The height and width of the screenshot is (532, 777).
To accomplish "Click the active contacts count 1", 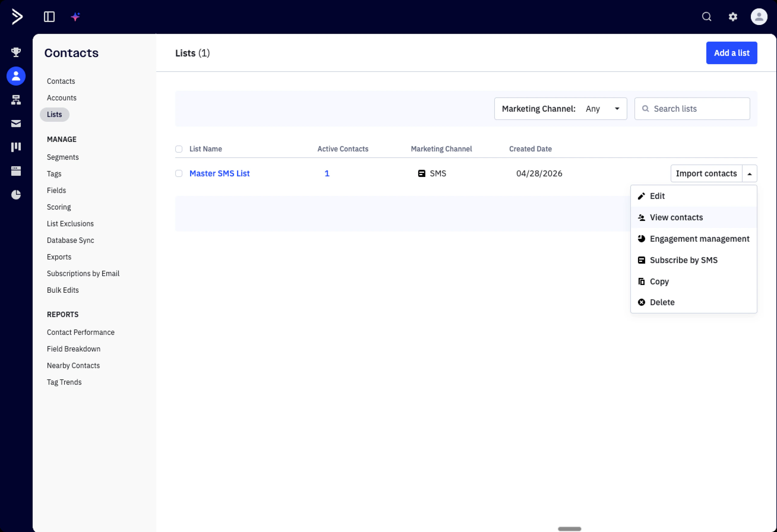I will [x=327, y=173].
